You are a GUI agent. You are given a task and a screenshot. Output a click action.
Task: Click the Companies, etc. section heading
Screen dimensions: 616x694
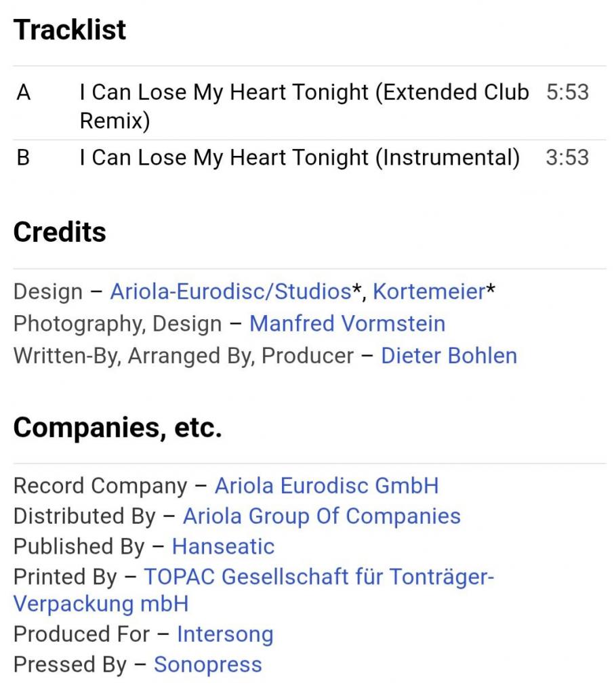tap(117, 428)
